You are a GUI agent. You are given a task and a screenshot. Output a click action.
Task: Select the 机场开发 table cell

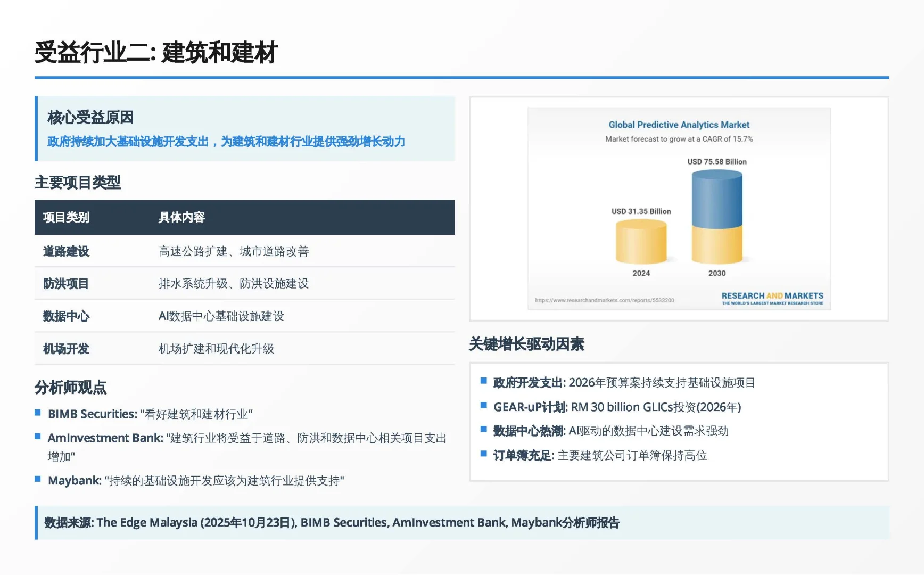pos(66,349)
